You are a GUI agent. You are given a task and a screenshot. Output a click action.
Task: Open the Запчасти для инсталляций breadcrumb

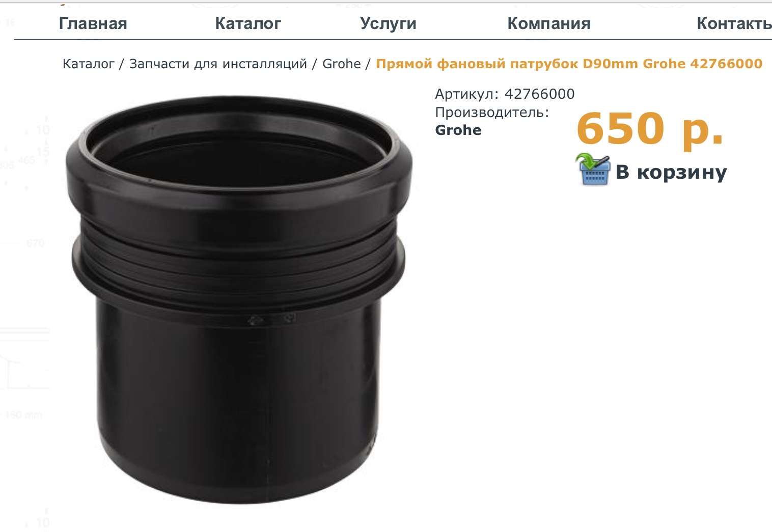click(x=218, y=64)
